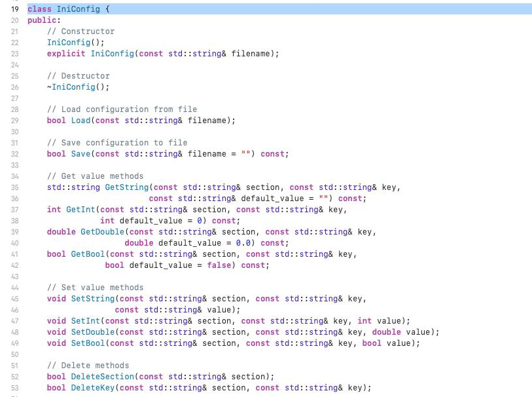This screenshot has height=397, width=532.
Task: Click the 'SetDouble' method name
Action: (93, 333)
